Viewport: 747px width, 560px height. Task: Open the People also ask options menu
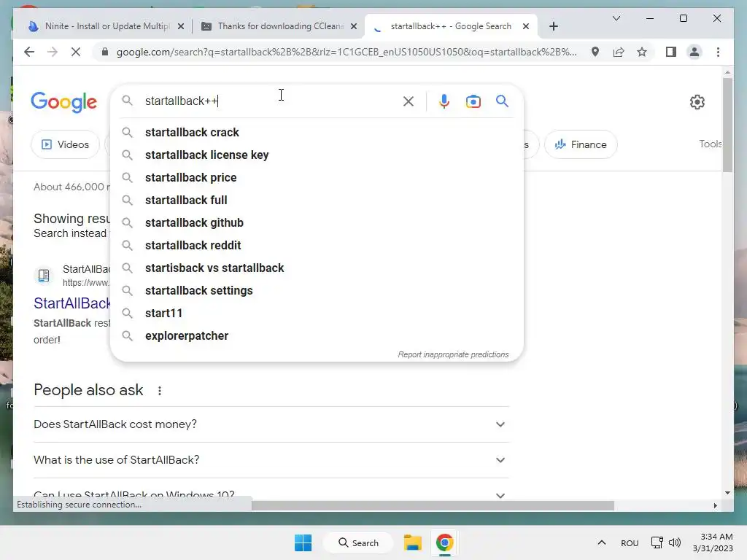click(160, 391)
